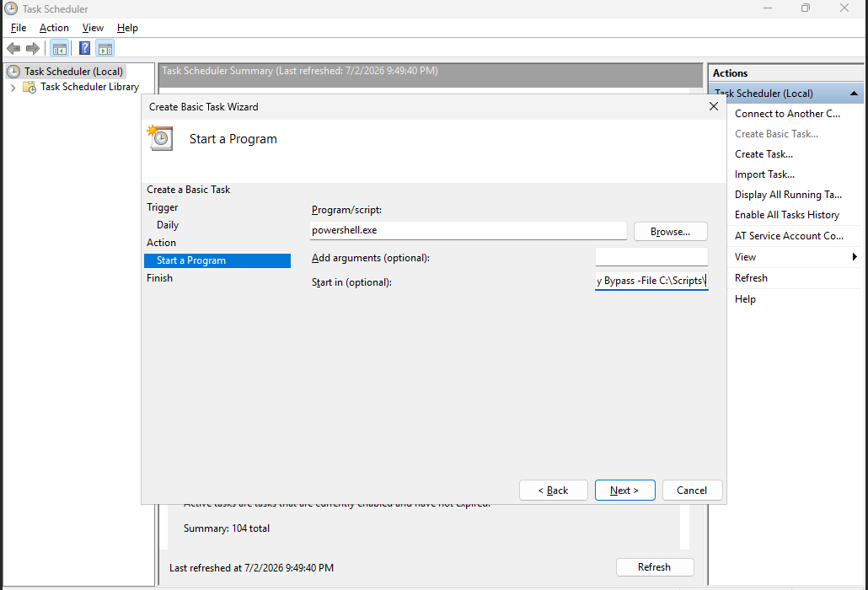This screenshot has width=868, height=590.
Task: Click Help in the Actions pane
Action: click(x=745, y=299)
